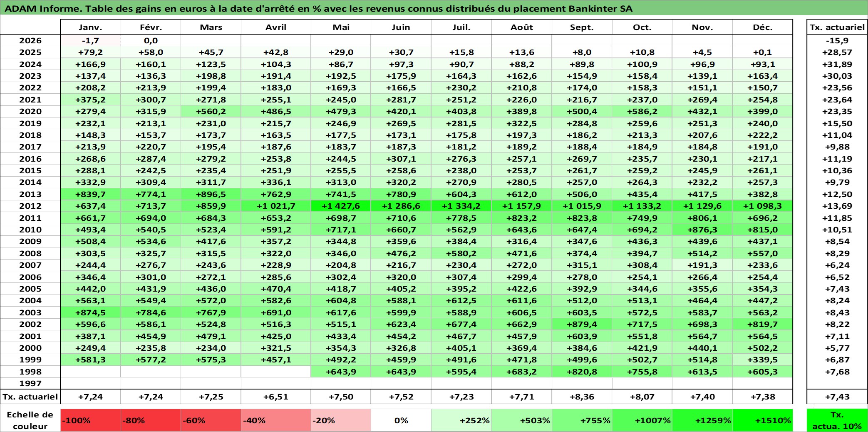
Task: Select the +31,89 actuarial rate for 2024
Action: tap(837, 64)
